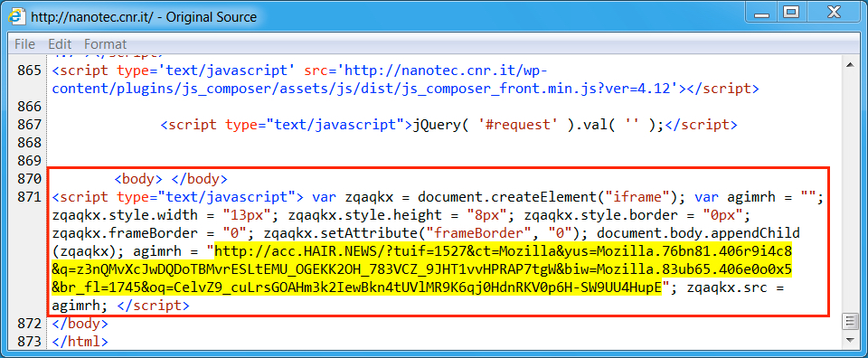Click the scrollbar up arrow
The height and width of the screenshot is (358, 868).
(849, 65)
